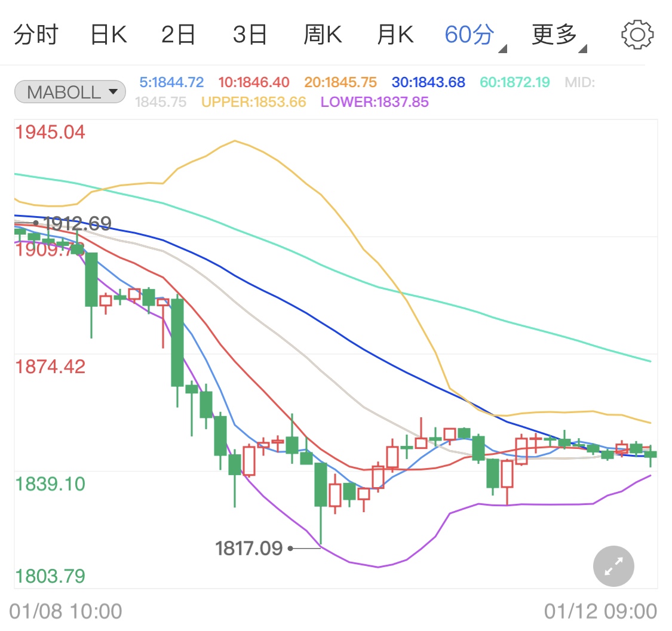Select the 周K weekly view

coord(323,34)
